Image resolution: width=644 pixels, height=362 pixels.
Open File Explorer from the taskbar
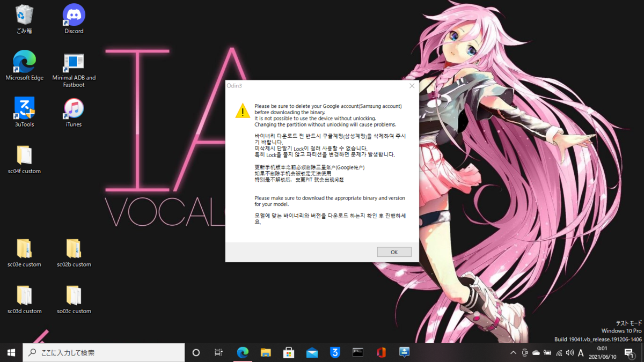point(266,352)
